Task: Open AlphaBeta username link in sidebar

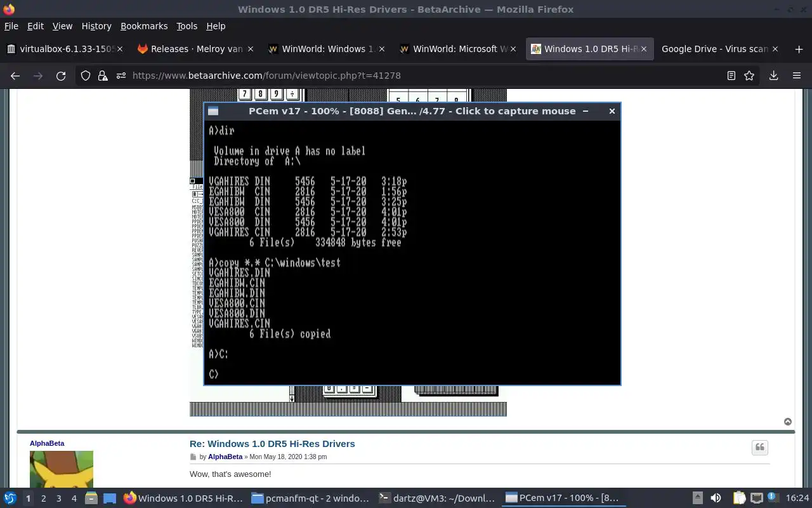Action: 47,443
